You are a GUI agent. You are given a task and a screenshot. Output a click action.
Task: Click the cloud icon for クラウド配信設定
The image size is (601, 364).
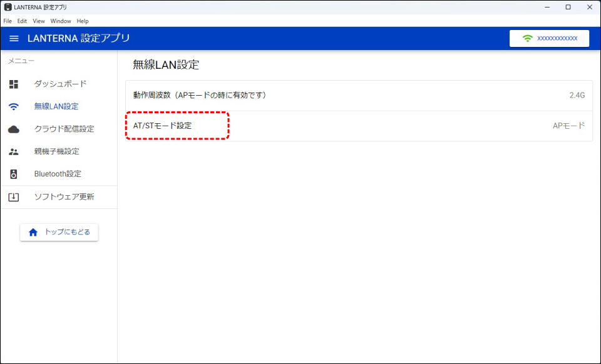coord(14,129)
